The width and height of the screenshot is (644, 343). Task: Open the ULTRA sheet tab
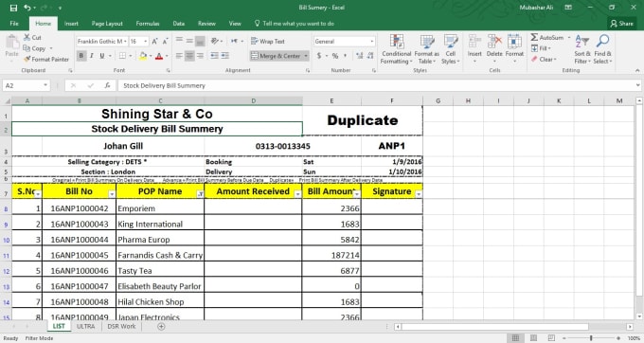click(85, 326)
